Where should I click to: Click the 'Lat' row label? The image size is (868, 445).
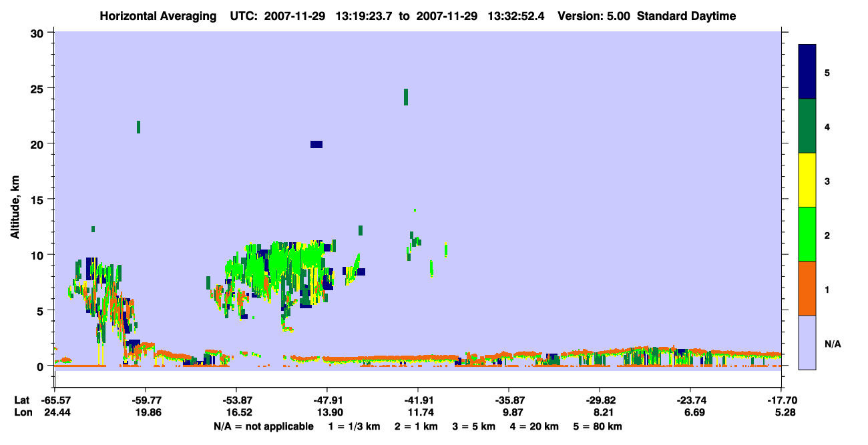point(21,400)
